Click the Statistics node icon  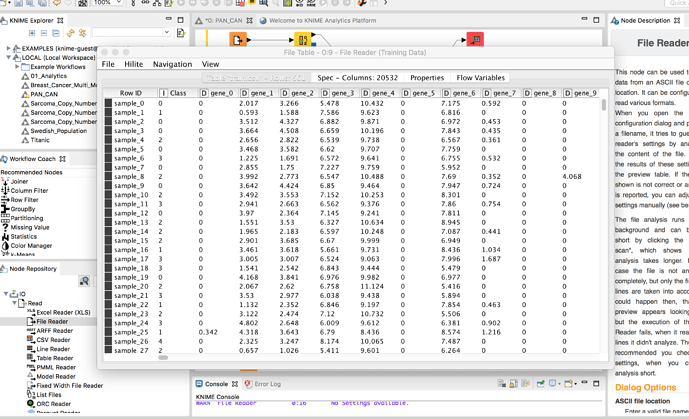pyautogui.click(x=5, y=236)
